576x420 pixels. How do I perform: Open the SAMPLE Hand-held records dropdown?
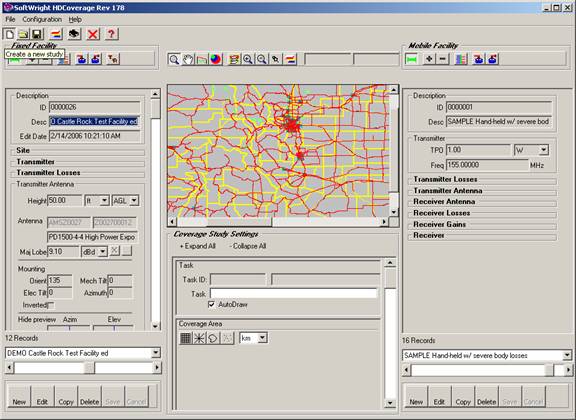tap(567, 355)
